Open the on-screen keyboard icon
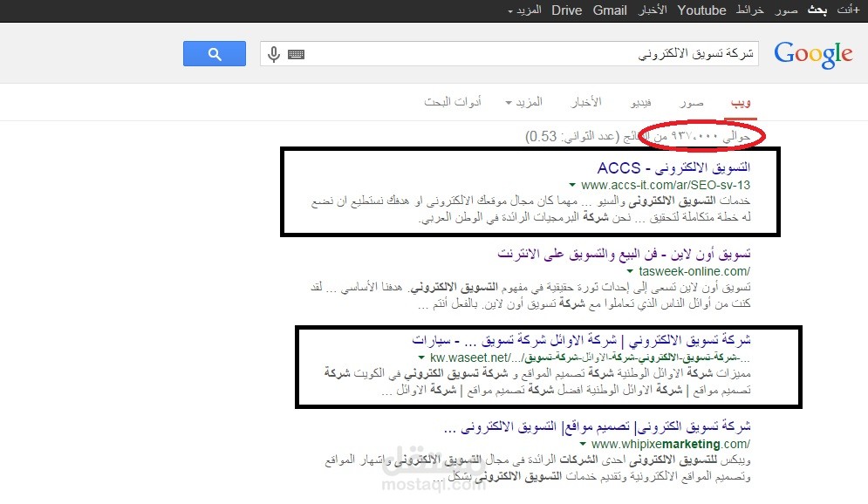This screenshot has height=504, width=868. 296,54
